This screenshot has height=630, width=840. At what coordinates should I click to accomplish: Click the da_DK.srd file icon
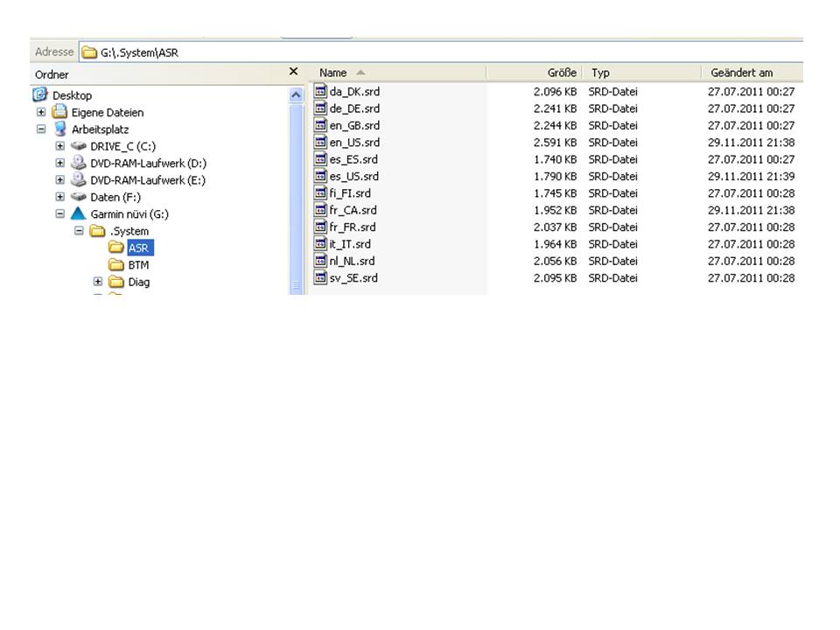tap(320, 91)
